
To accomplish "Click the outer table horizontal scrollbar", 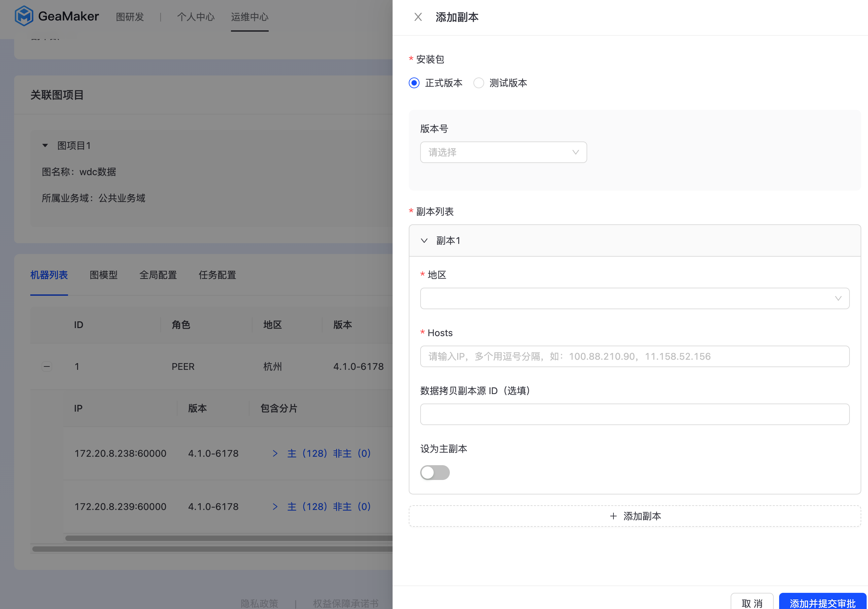I will (212, 549).
